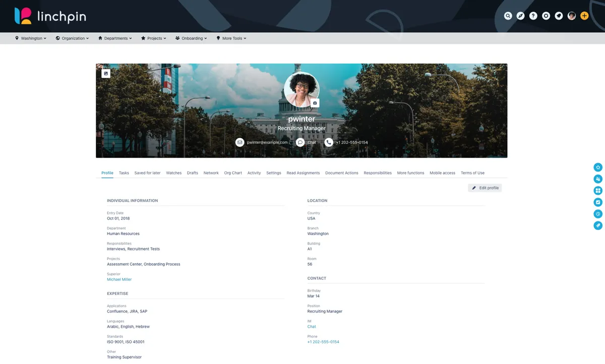Screen dimensions: 605x364
Task: Click 'Confluence, JIRA, SAP' applications value
Action: click(127, 312)
